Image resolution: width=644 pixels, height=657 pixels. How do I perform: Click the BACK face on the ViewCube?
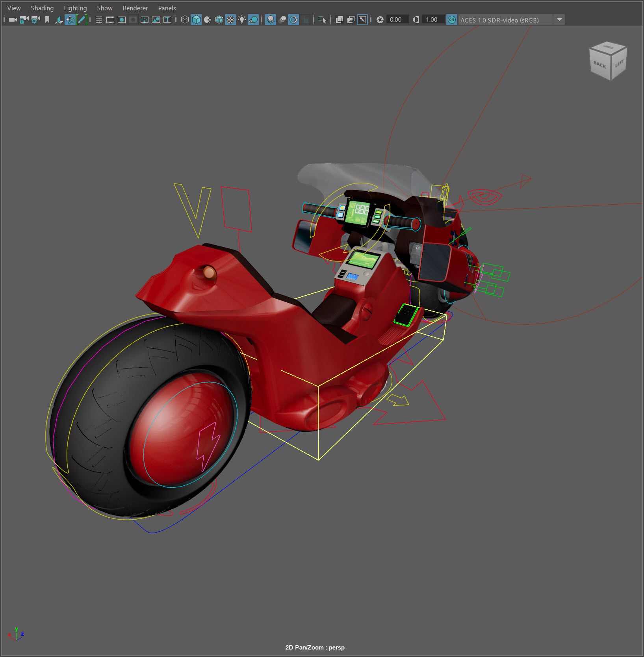click(599, 65)
